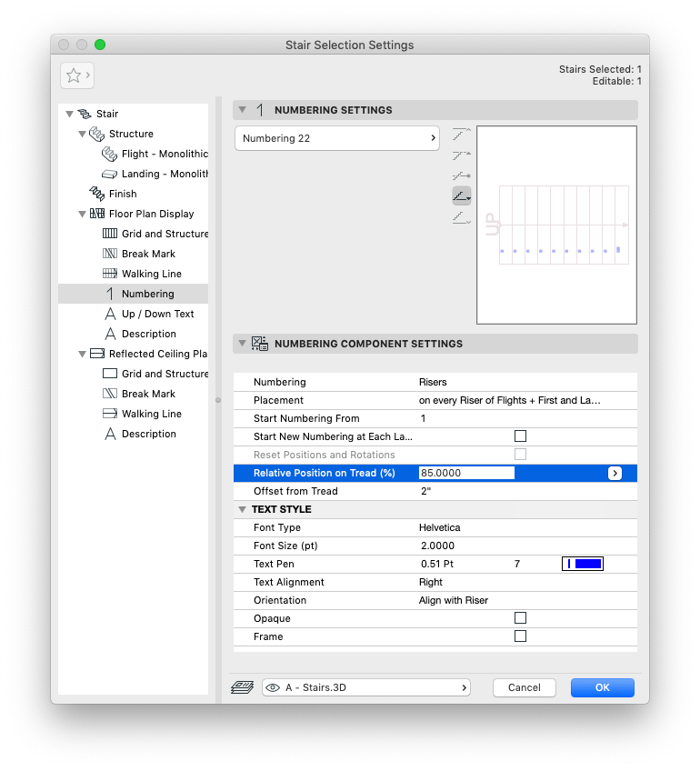Click the Landing - Monolithic icon
This screenshot has height=771, width=700.
click(110, 174)
